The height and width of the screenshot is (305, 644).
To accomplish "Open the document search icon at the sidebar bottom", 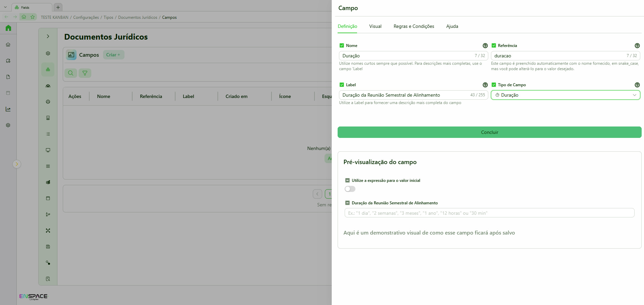I will (x=48, y=279).
